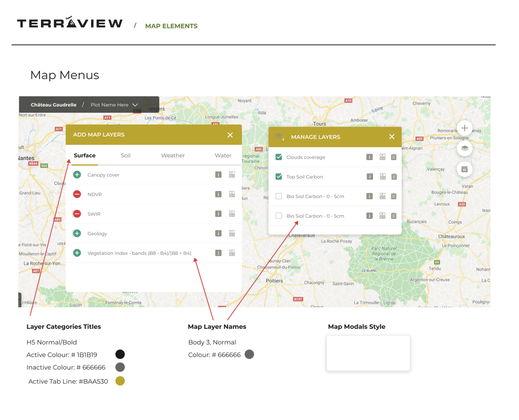
Task: Uncheck the Clouds coverage checkbox
Action: [x=279, y=157]
